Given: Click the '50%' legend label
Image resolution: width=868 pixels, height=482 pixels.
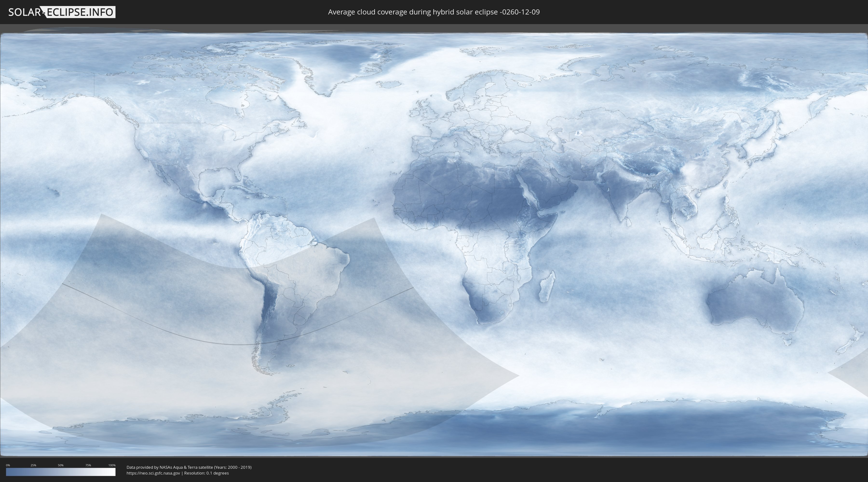Looking at the screenshot, I should [x=61, y=465].
